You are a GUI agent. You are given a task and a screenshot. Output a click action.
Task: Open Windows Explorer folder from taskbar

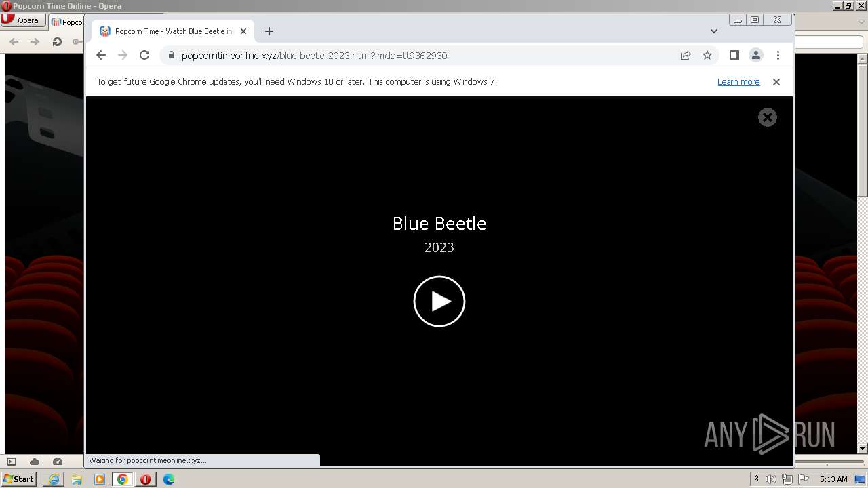77,479
